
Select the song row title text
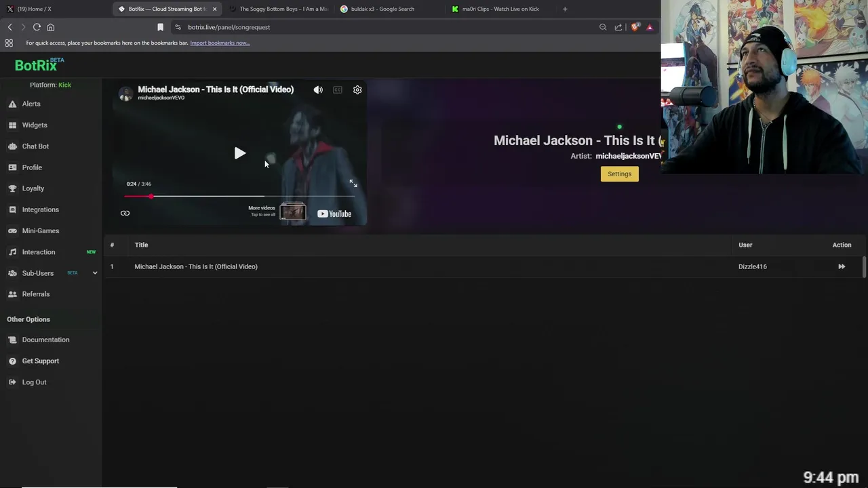tap(196, 266)
